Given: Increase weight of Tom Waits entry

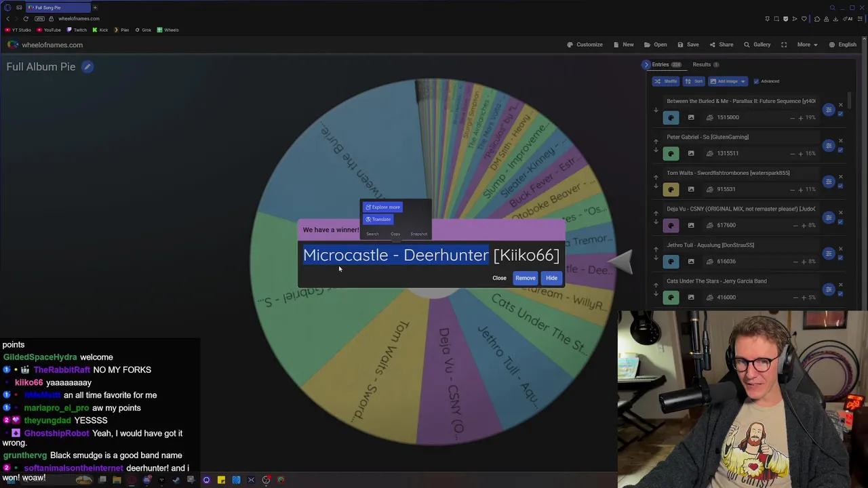Looking at the screenshot, I should pyautogui.click(x=801, y=189).
